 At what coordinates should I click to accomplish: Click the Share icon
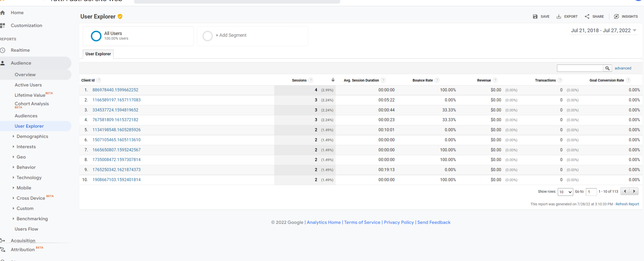[587, 17]
